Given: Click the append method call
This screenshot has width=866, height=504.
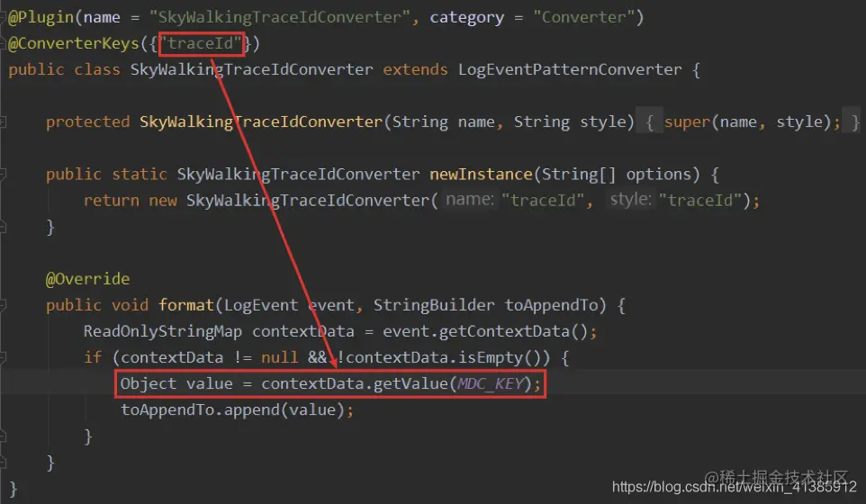Looking at the screenshot, I should [251, 409].
